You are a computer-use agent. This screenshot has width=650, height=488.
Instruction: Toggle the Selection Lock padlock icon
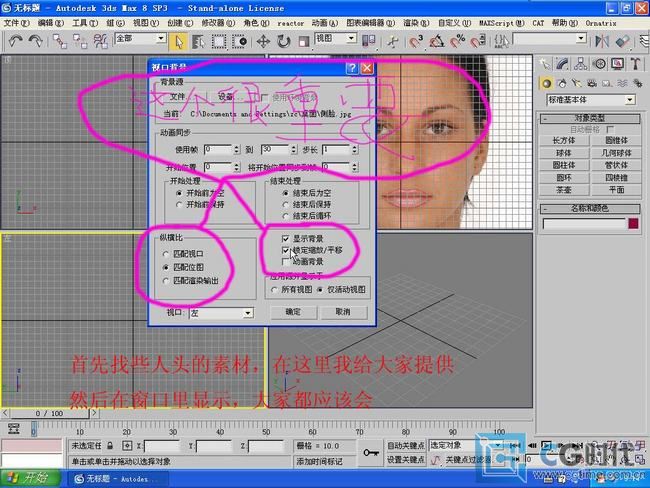pos(110,446)
